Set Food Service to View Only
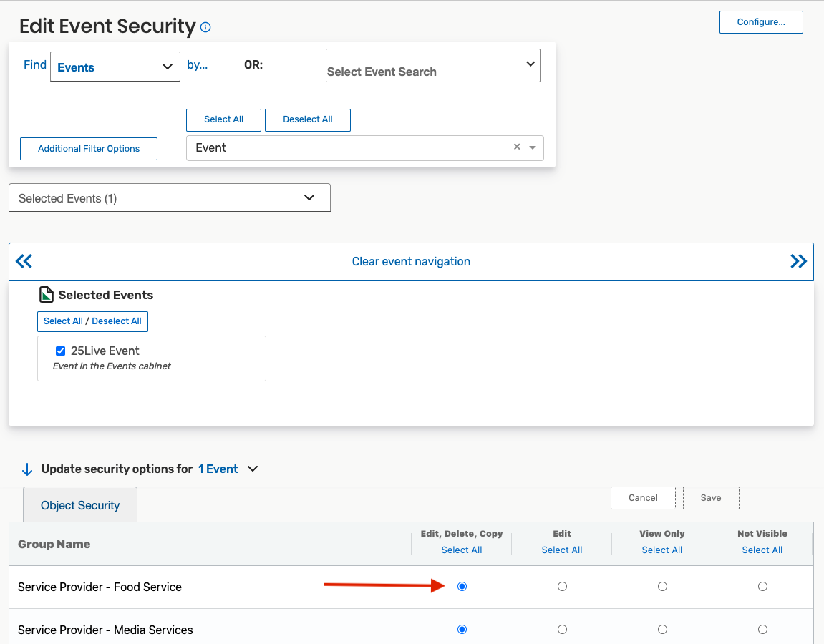 pyautogui.click(x=662, y=587)
